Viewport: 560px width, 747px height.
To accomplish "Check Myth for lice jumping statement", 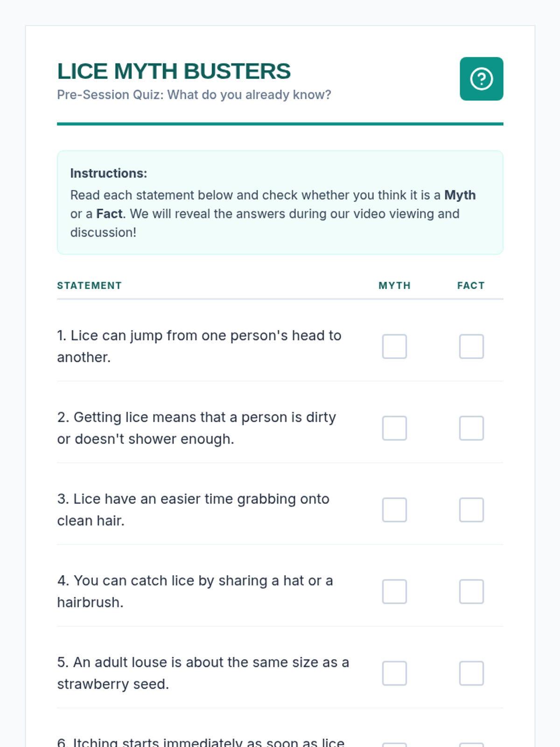I will coord(394,346).
